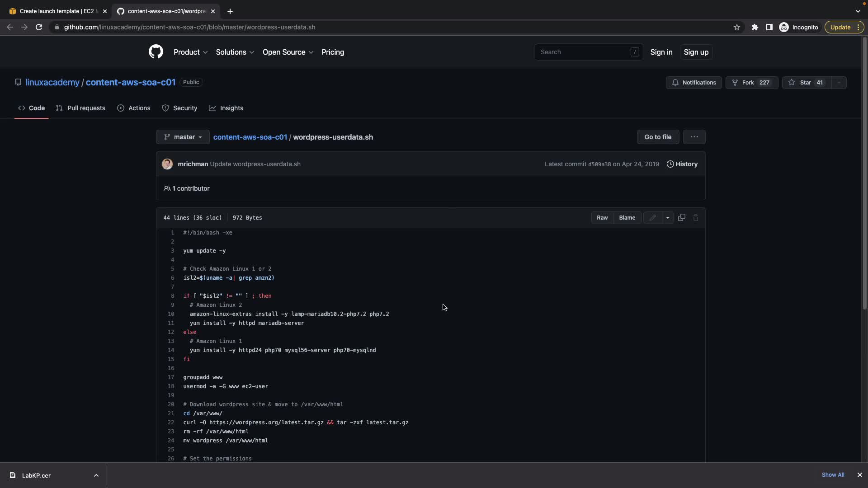The width and height of the screenshot is (868, 488).
Task: Open the three-dots file options menu
Action: (x=694, y=137)
